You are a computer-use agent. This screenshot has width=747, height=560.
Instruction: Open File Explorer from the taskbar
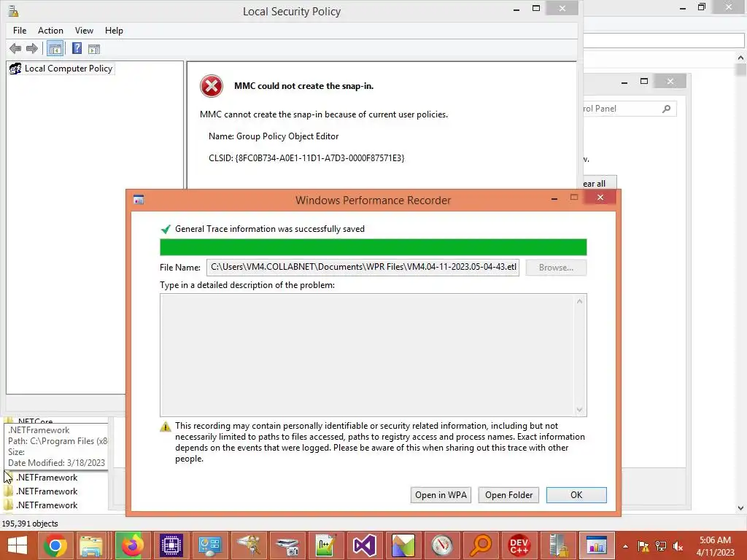tap(91, 545)
